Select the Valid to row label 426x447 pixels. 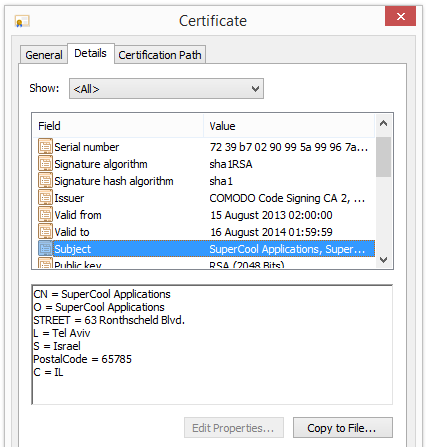72,232
